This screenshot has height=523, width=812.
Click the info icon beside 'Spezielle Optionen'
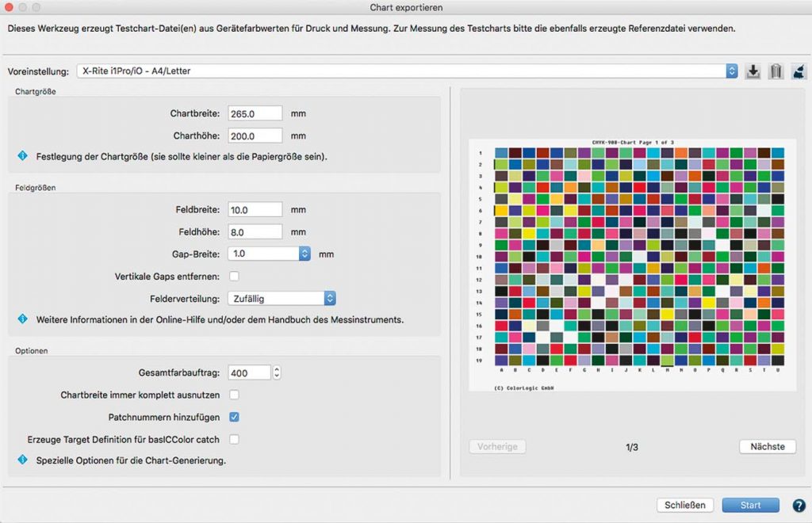[22, 460]
